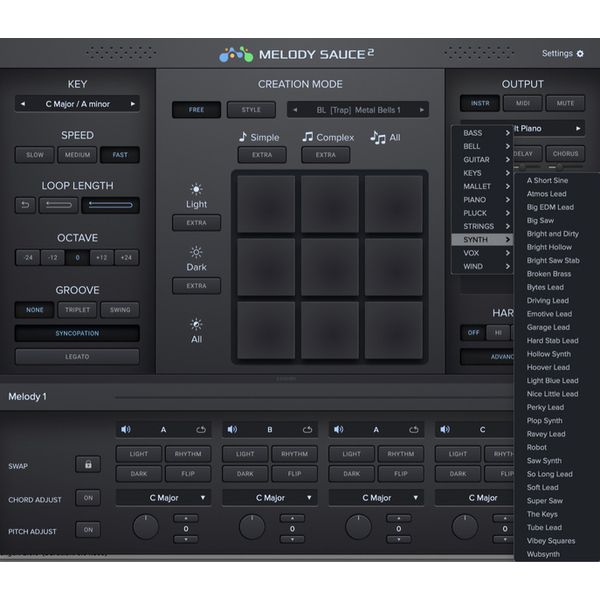Select the long loop length icon
The width and height of the screenshot is (600, 600).
point(111,205)
